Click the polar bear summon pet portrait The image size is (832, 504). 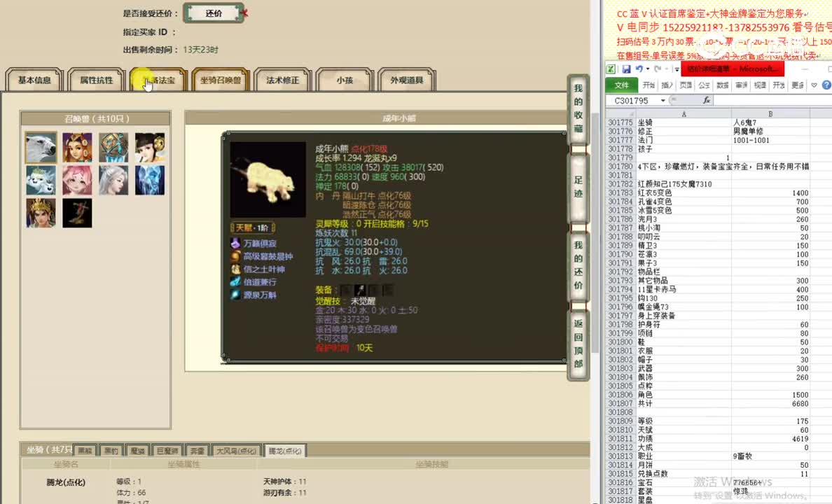(40, 146)
